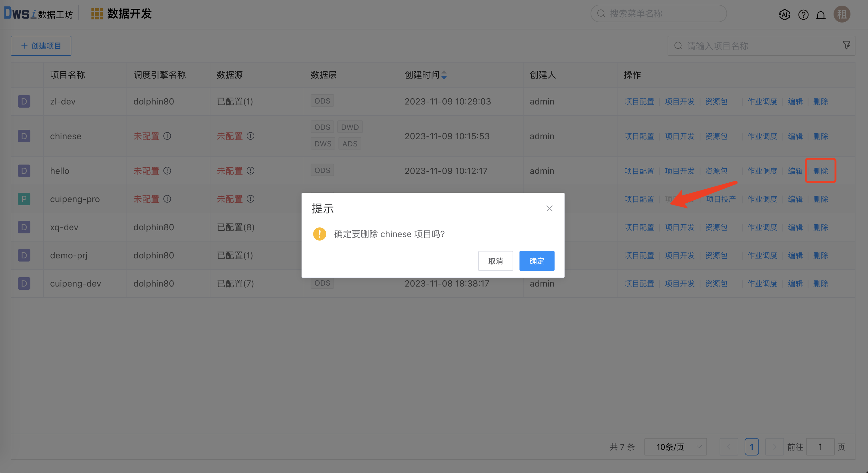The height and width of the screenshot is (473, 868).
Task: Click the filter funnel icon in project search
Action: 846,45
